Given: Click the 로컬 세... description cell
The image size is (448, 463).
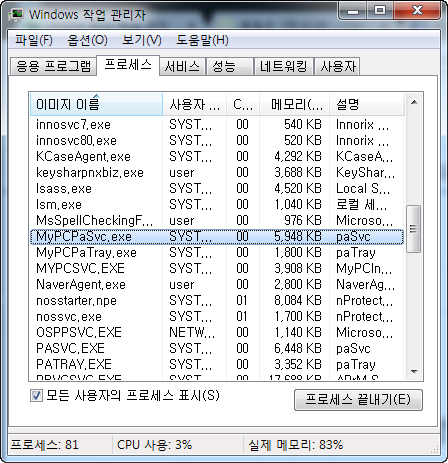Looking at the screenshot, I should (362, 205).
